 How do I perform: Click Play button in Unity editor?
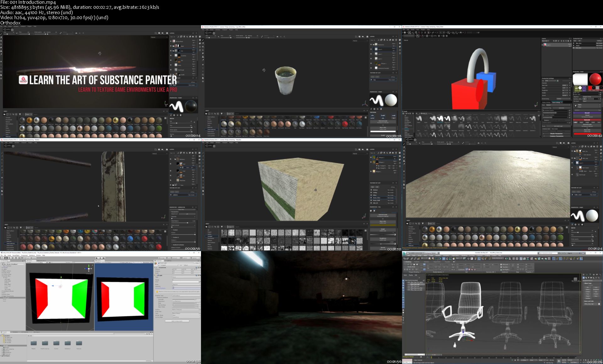point(97,258)
